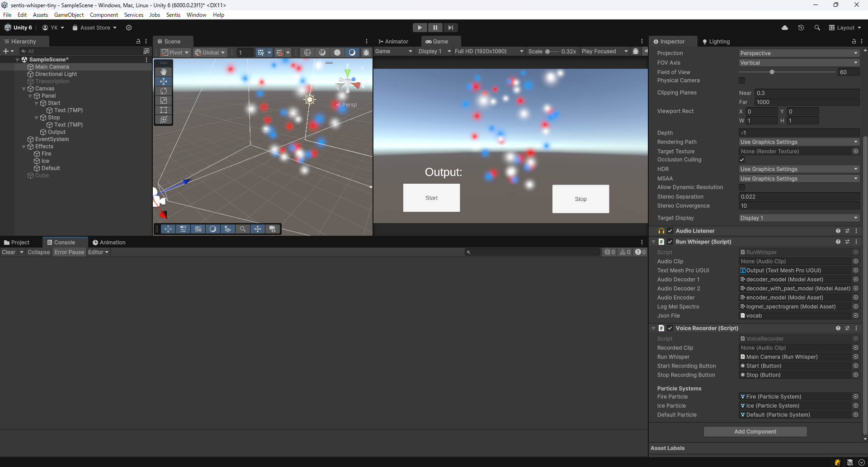The height and width of the screenshot is (467, 868).
Task: Switch to the Animation tab
Action: (109, 242)
